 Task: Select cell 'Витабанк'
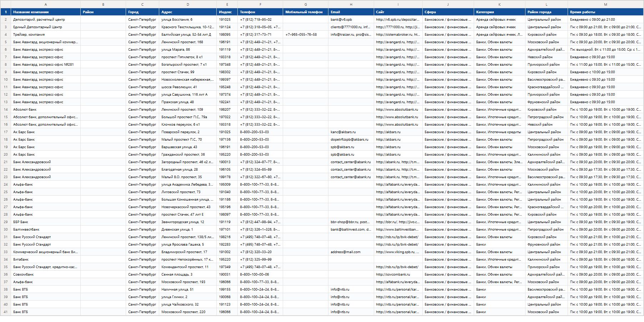[x=46, y=259]
